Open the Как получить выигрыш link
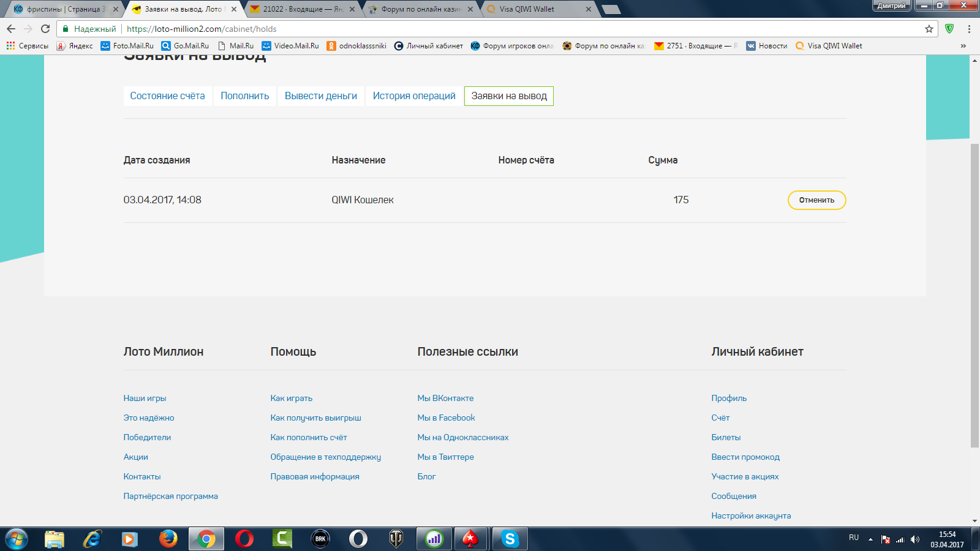 click(x=316, y=418)
